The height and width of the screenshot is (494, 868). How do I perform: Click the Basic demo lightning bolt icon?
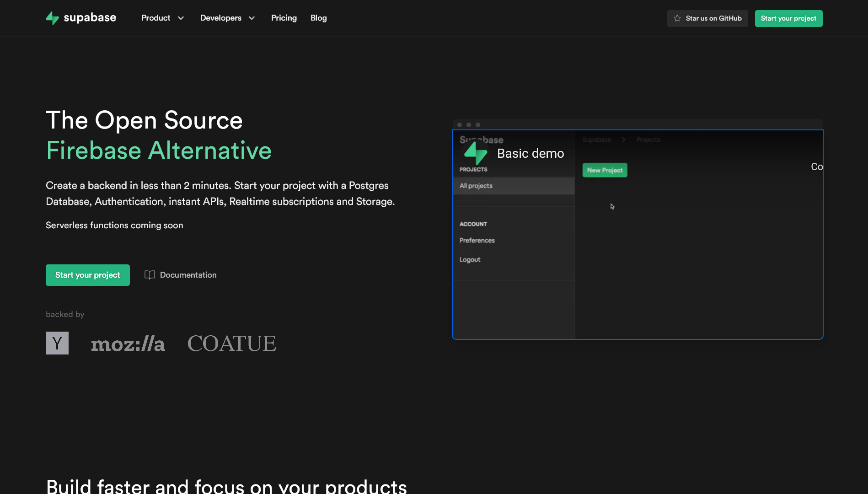tap(476, 153)
